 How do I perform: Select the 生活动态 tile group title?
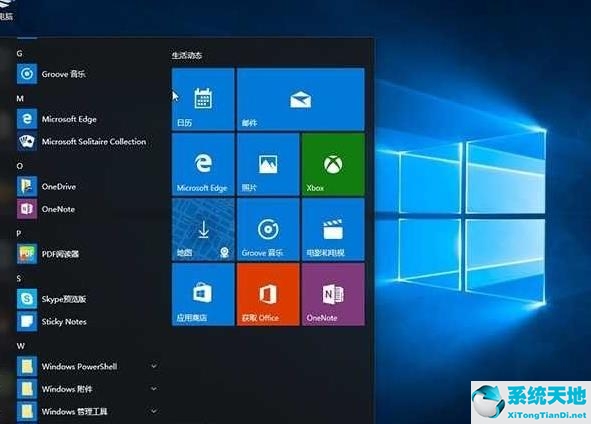pyautogui.click(x=187, y=55)
